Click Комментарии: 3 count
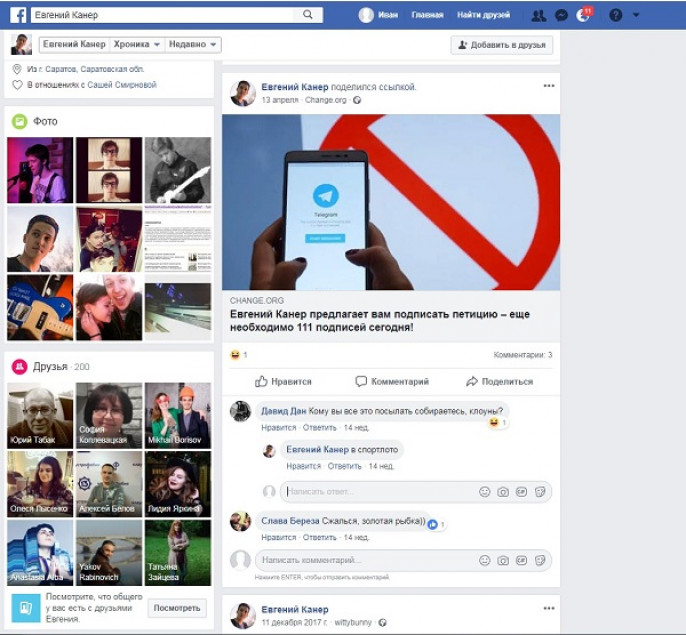This screenshot has height=635, width=686. point(523,355)
